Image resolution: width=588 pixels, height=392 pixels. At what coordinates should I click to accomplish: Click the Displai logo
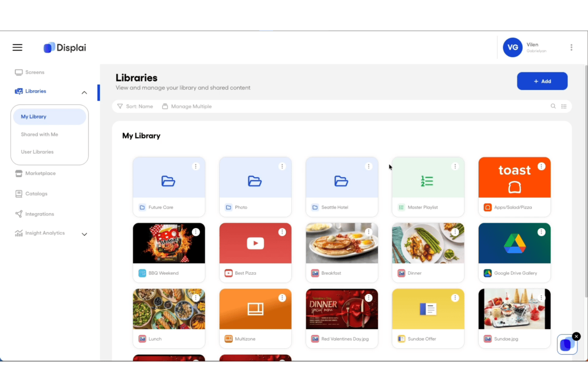(65, 48)
